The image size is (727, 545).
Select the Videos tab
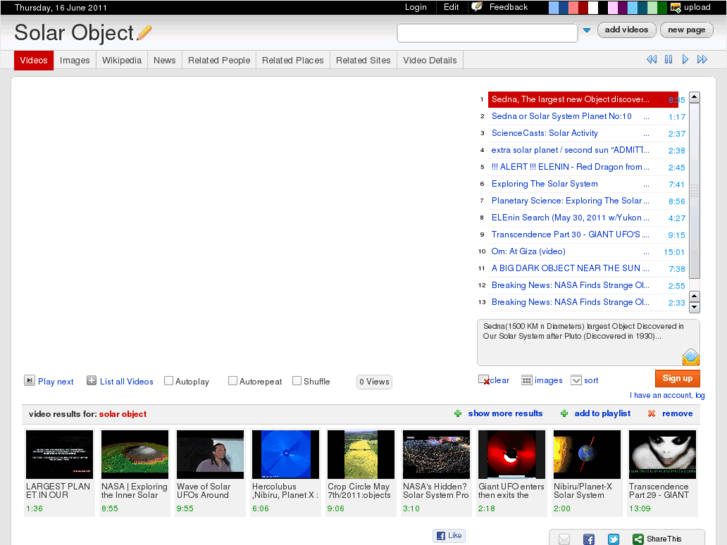(33, 60)
